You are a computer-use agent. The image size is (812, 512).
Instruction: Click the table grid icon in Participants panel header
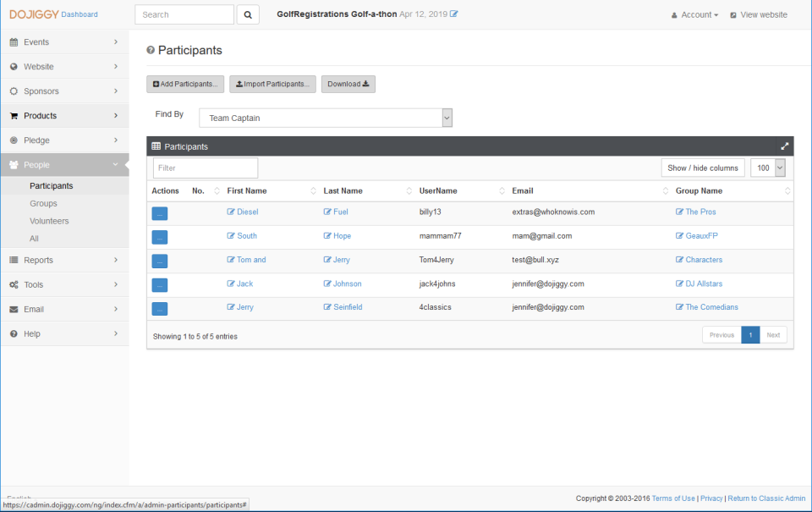(x=156, y=146)
